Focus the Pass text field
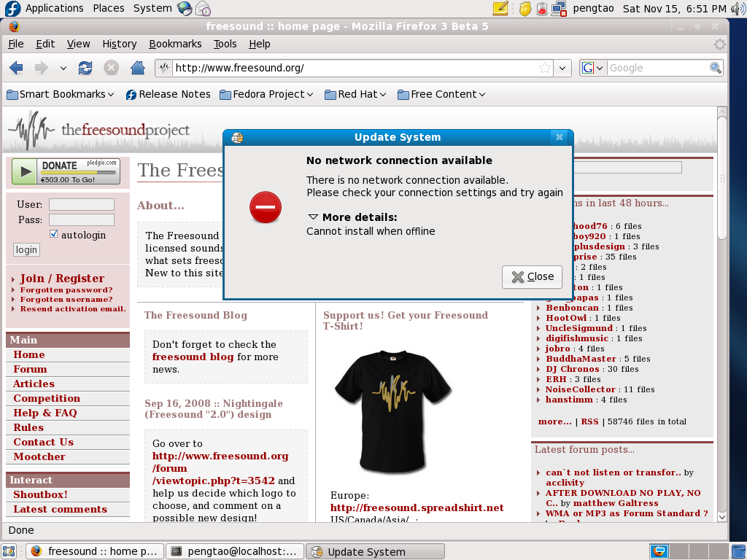The image size is (747, 560). (82, 219)
